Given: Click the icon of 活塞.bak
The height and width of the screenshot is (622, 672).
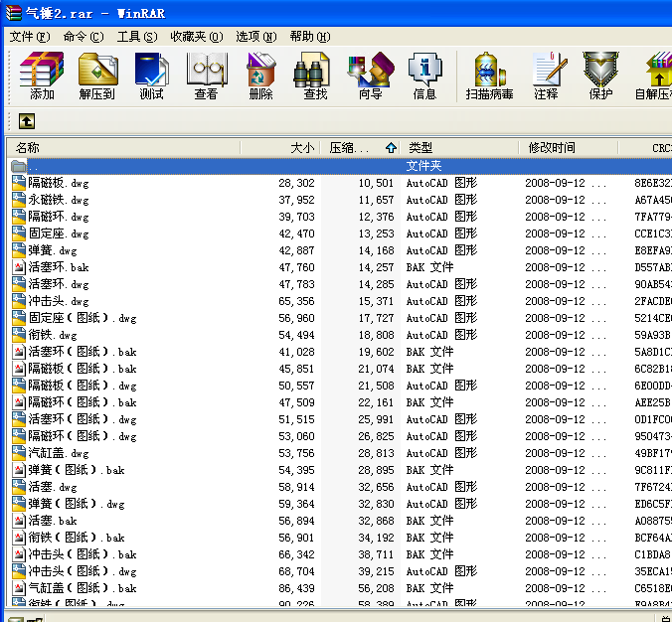Looking at the screenshot, I should click(19, 521).
